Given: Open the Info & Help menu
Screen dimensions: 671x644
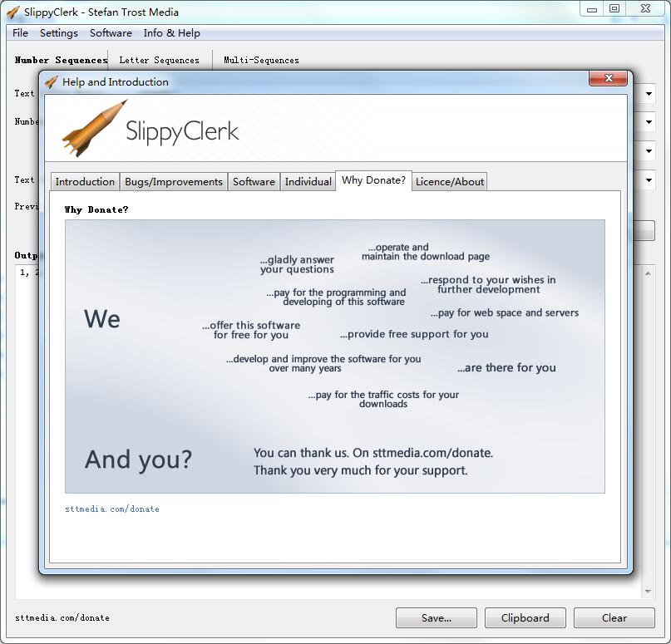Looking at the screenshot, I should point(171,33).
